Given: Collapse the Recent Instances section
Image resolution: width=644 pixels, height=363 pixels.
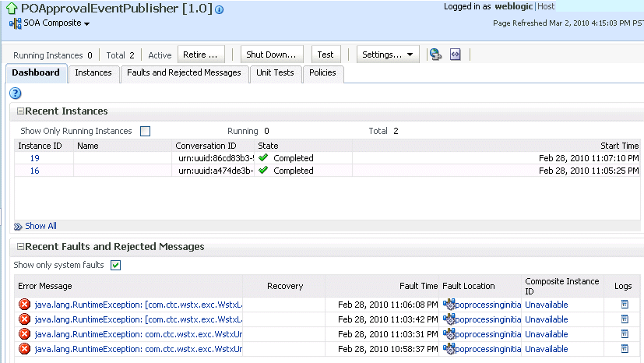Looking at the screenshot, I should (20, 111).
